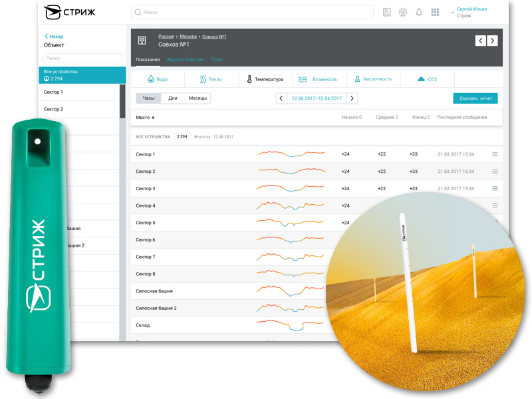Go to previous object with left arrow
The height and width of the screenshot is (399, 532).
coord(480,41)
